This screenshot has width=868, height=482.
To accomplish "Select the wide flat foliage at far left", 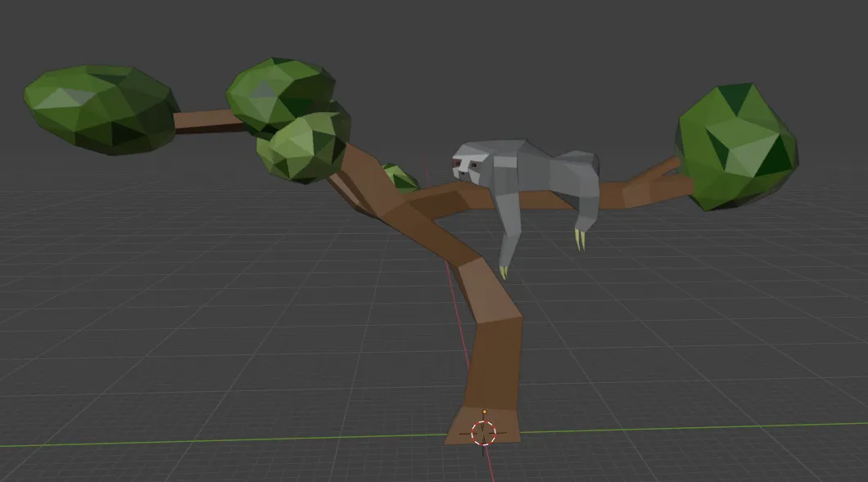I will 101,109.
